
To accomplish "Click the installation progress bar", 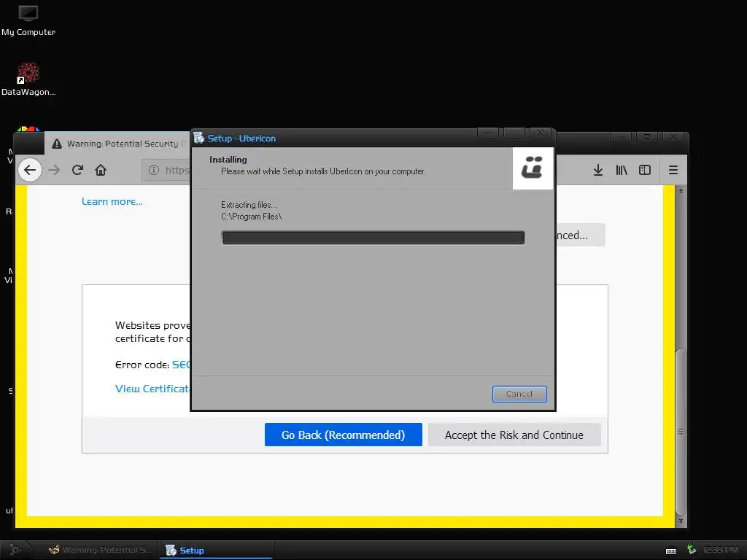I will click(373, 238).
